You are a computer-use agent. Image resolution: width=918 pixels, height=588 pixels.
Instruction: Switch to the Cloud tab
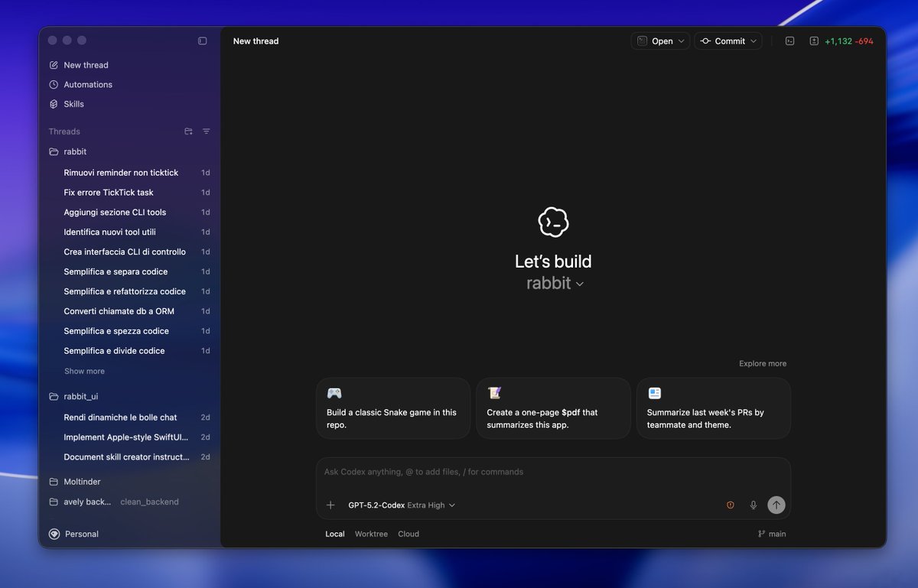pos(408,534)
